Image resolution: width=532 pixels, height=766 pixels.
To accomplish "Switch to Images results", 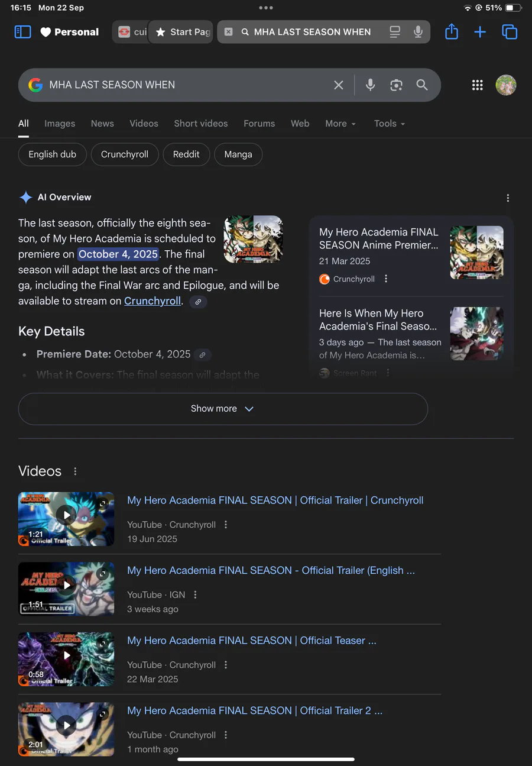I will (60, 124).
